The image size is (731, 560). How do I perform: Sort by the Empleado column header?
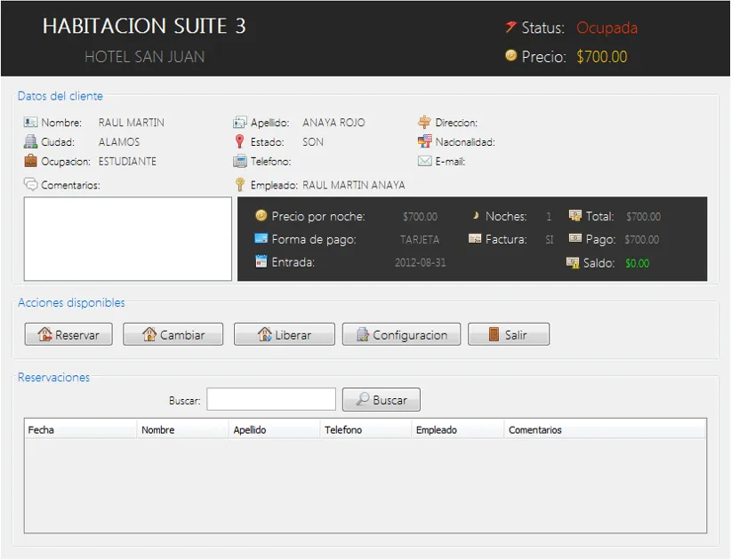click(x=458, y=429)
